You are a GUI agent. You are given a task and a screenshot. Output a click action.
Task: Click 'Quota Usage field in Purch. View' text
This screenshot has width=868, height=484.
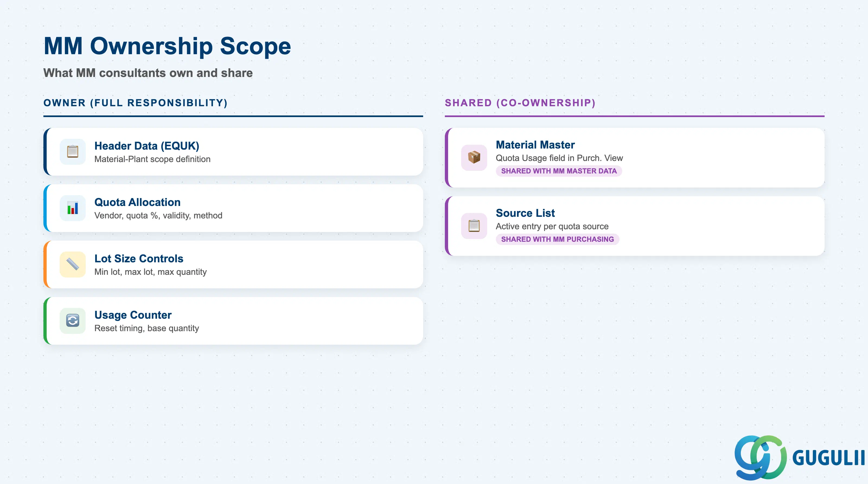[x=559, y=158]
